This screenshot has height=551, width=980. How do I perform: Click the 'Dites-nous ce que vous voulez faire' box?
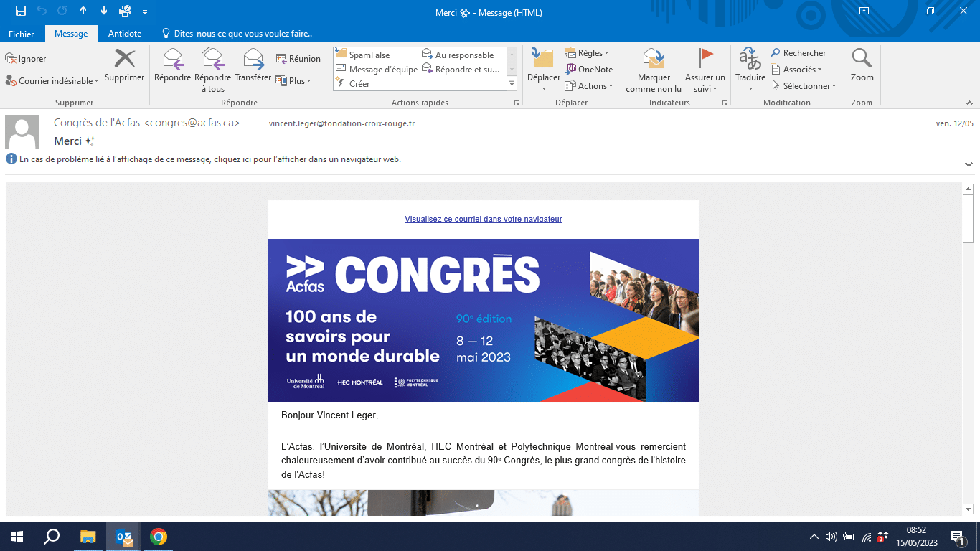pos(237,34)
